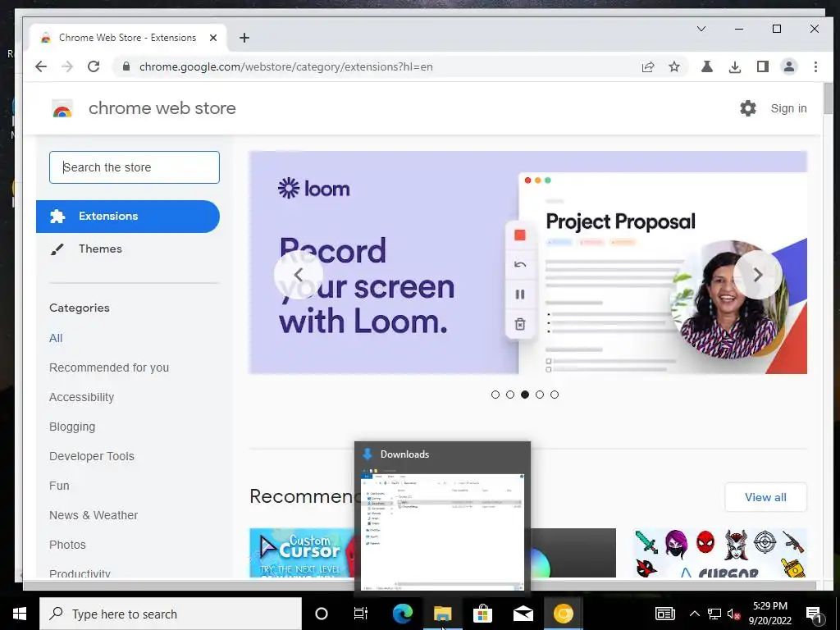
Task: Open Mail app on taskbar
Action: click(x=523, y=614)
